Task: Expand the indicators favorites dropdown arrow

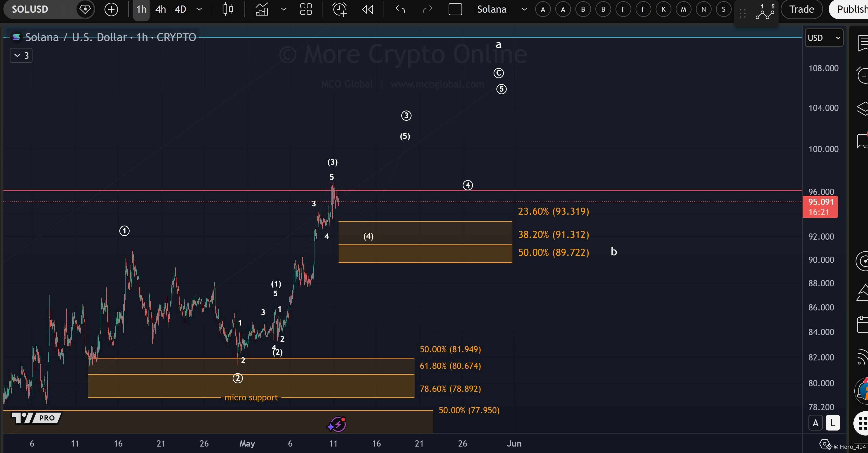Action: (x=284, y=9)
